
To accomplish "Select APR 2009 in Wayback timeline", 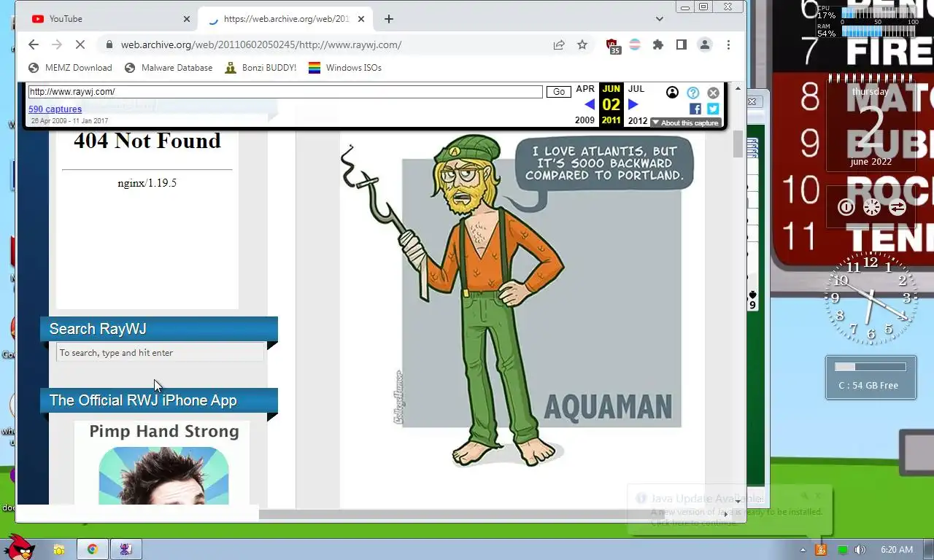I will (585, 104).
